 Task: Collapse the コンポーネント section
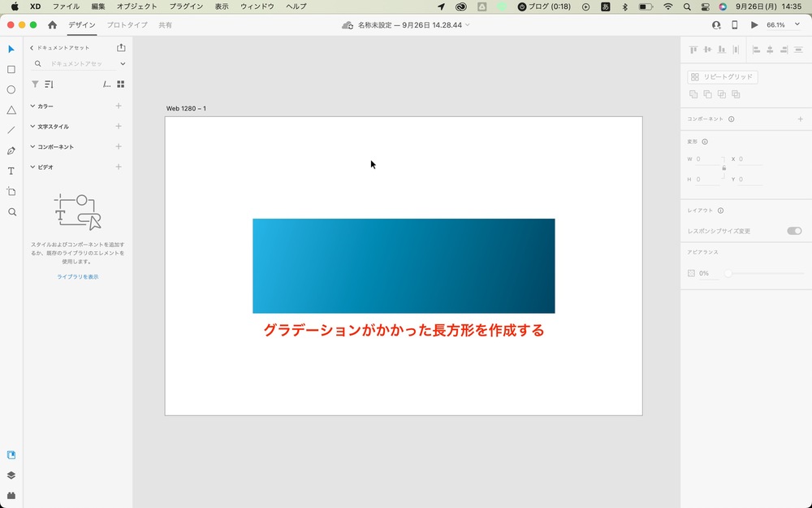pos(32,146)
